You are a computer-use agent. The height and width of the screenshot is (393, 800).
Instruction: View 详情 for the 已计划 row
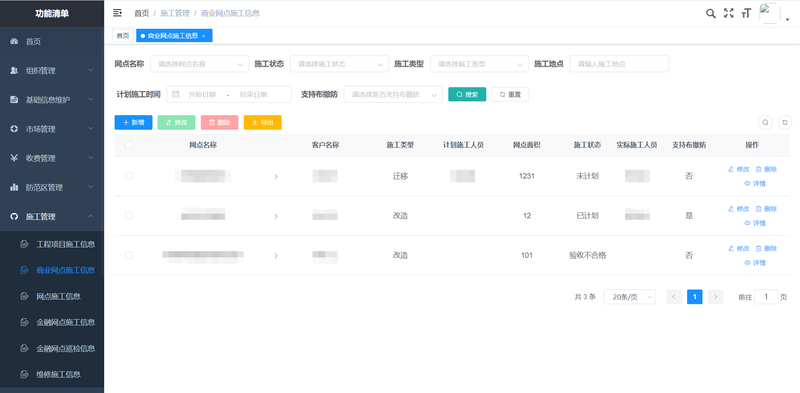pyautogui.click(x=755, y=224)
